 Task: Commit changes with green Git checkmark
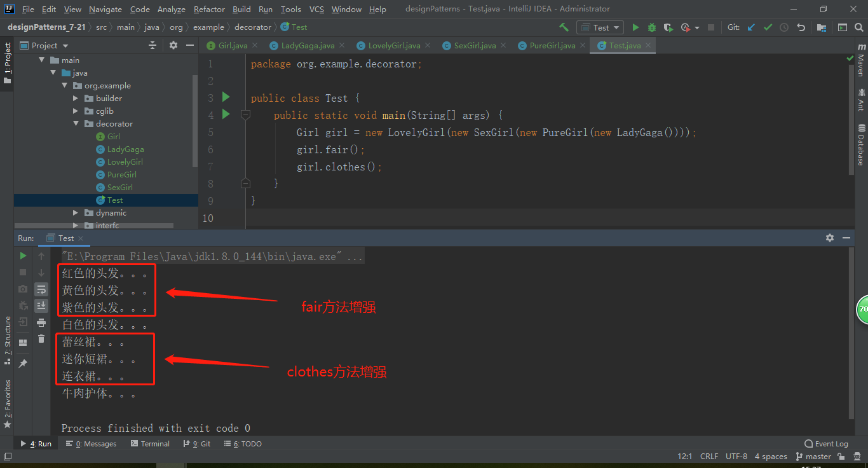click(768, 27)
